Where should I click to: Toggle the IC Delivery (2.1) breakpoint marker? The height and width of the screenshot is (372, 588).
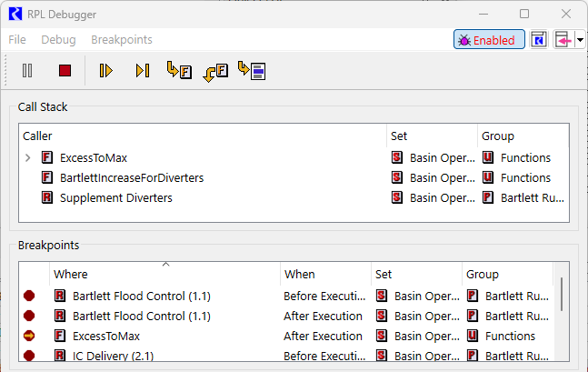coord(29,356)
